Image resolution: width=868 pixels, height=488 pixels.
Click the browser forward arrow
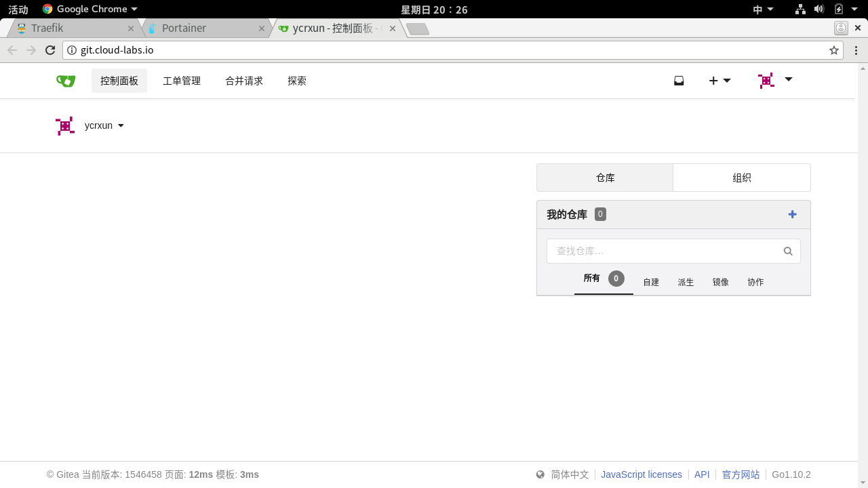[x=31, y=50]
